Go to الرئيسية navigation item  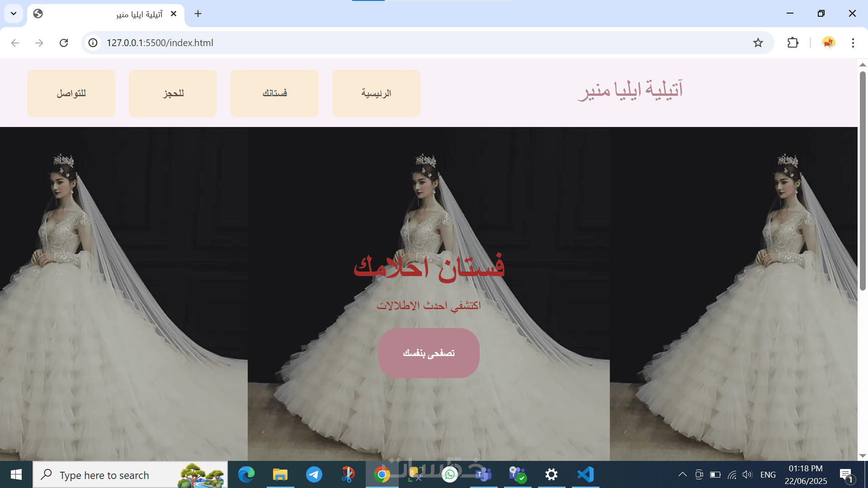click(x=376, y=93)
